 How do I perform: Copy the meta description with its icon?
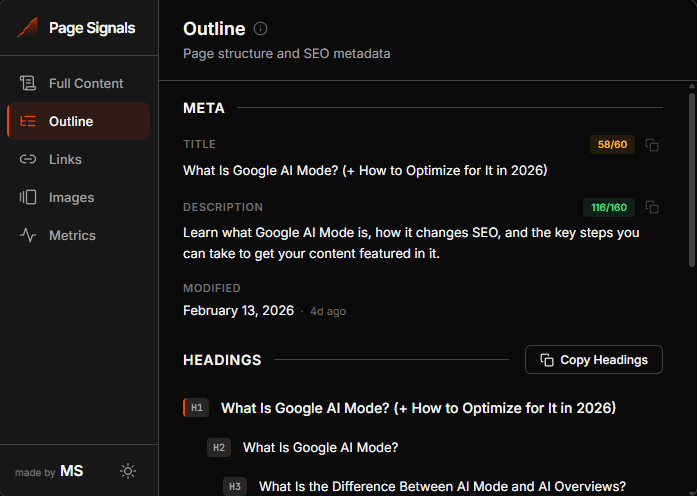[652, 207]
